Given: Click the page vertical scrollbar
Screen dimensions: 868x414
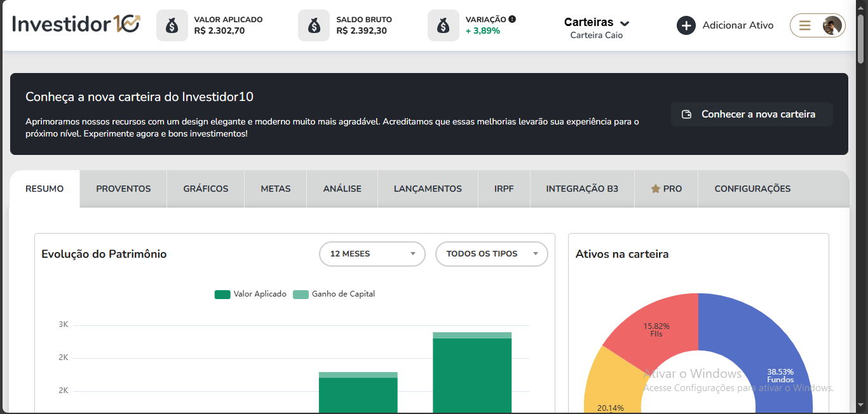Looking at the screenshot, I should (x=861, y=38).
